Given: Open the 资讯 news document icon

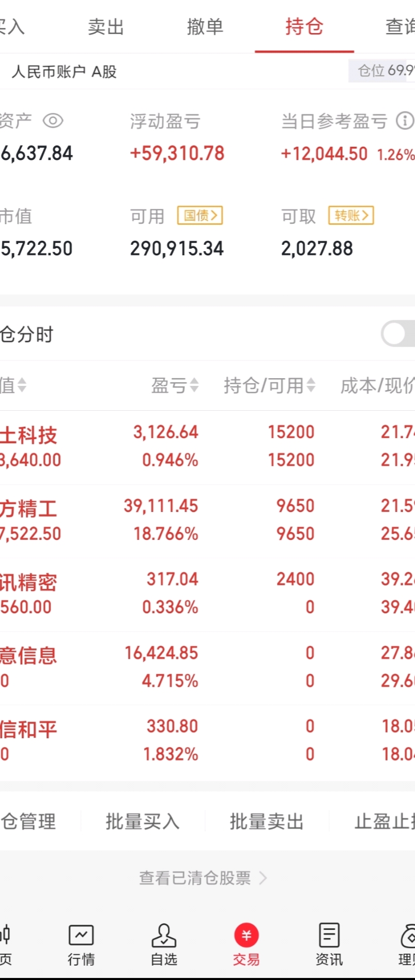Looking at the screenshot, I should coord(329,935).
